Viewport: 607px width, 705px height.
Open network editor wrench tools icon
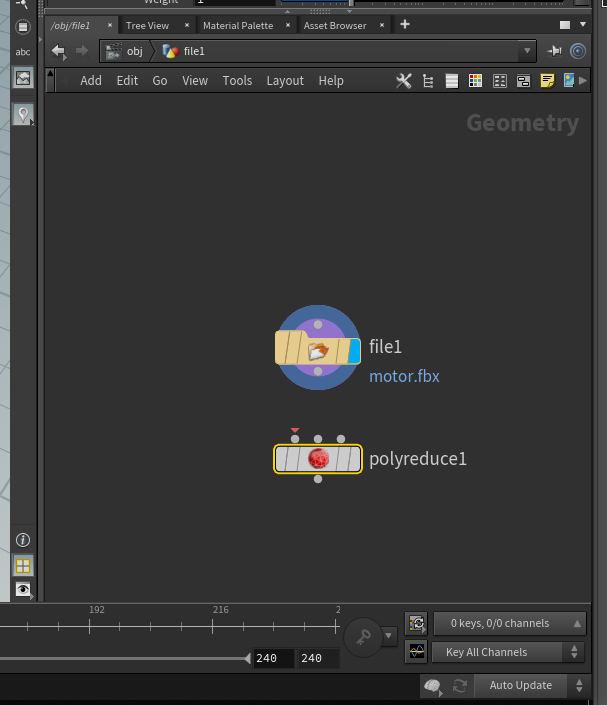(404, 81)
